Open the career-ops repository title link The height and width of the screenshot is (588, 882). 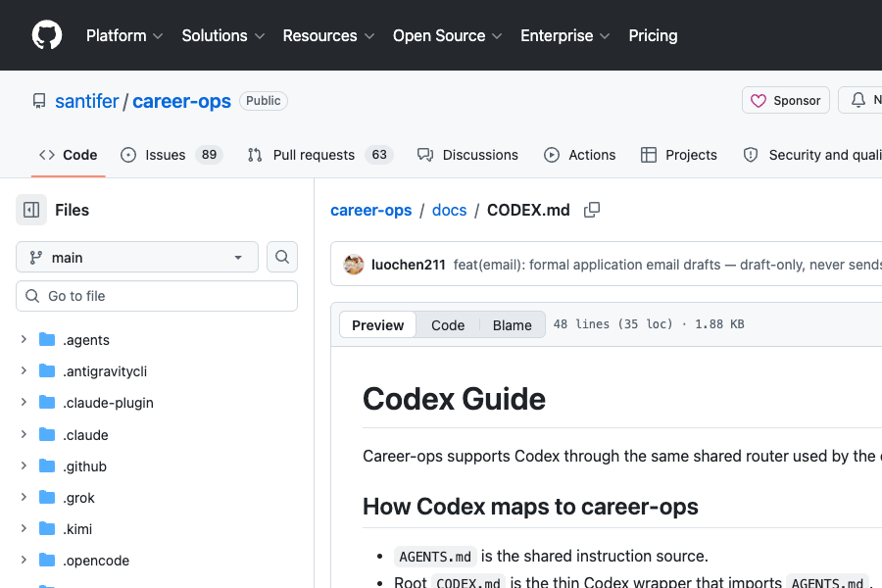click(x=181, y=101)
